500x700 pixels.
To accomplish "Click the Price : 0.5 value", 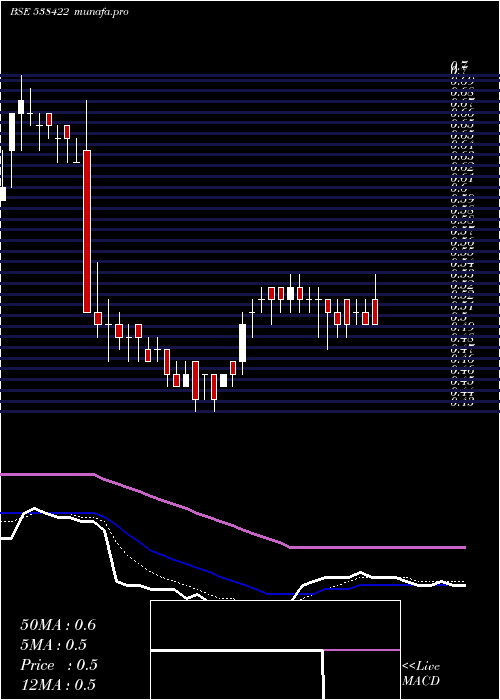I will point(58,665).
